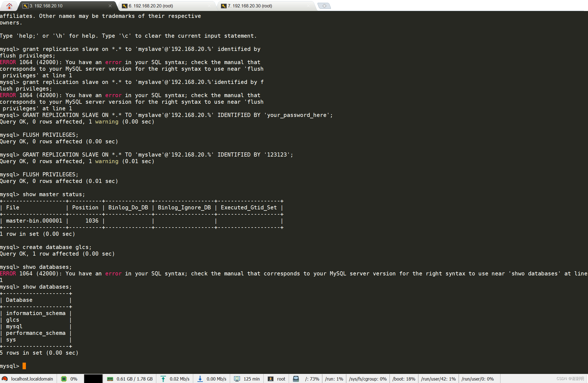Close the 192.168.20.20 (root) tab
Image resolution: width=588 pixels, height=383 pixels.
click(209, 6)
